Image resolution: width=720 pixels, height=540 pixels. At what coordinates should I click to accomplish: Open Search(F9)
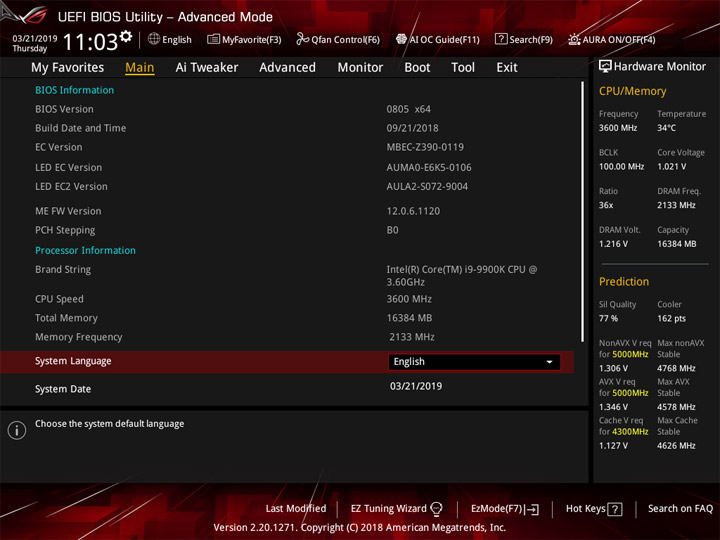tap(524, 39)
